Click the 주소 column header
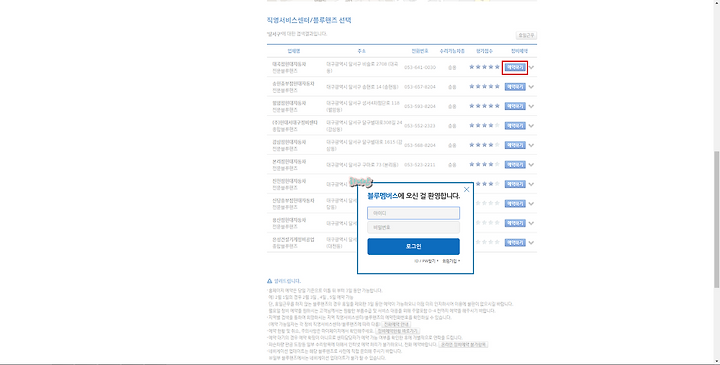The height and width of the screenshot is (365, 720). (361, 51)
